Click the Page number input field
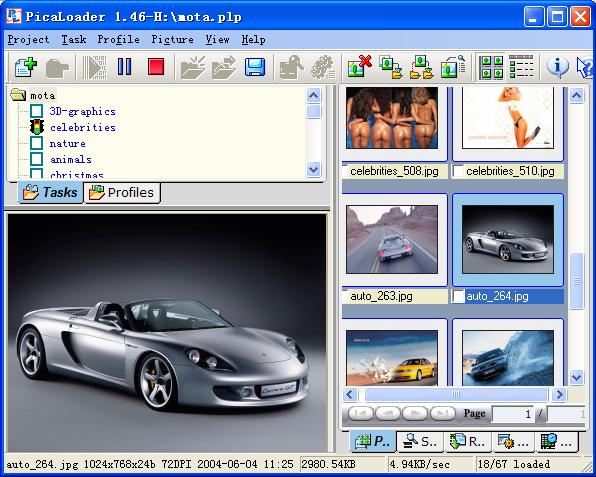Image resolution: width=596 pixels, height=477 pixels. pos(513,414)
